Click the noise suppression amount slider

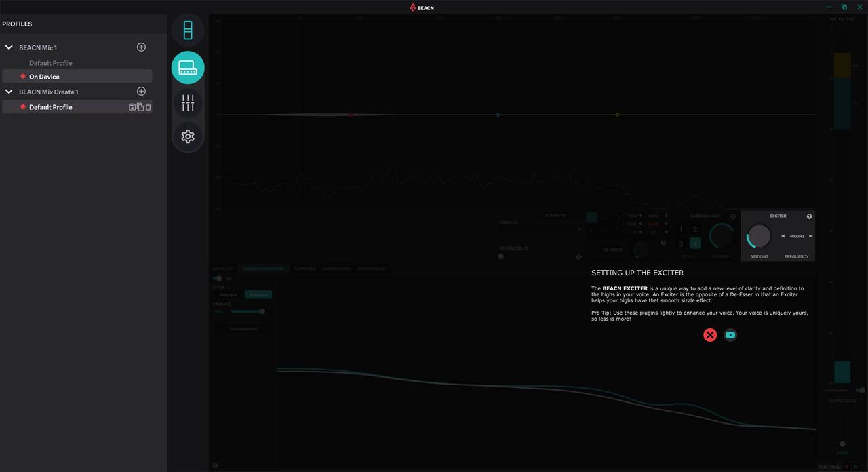[x=248, y=312]
